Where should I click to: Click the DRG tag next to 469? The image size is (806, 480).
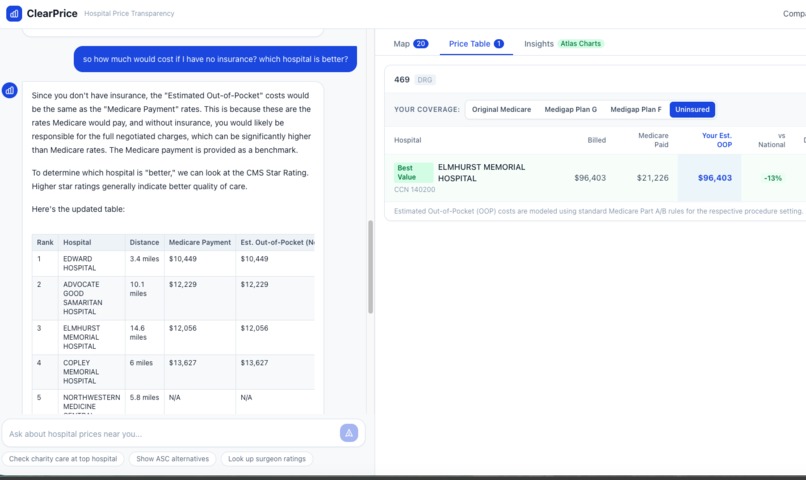tap(425, 80)
